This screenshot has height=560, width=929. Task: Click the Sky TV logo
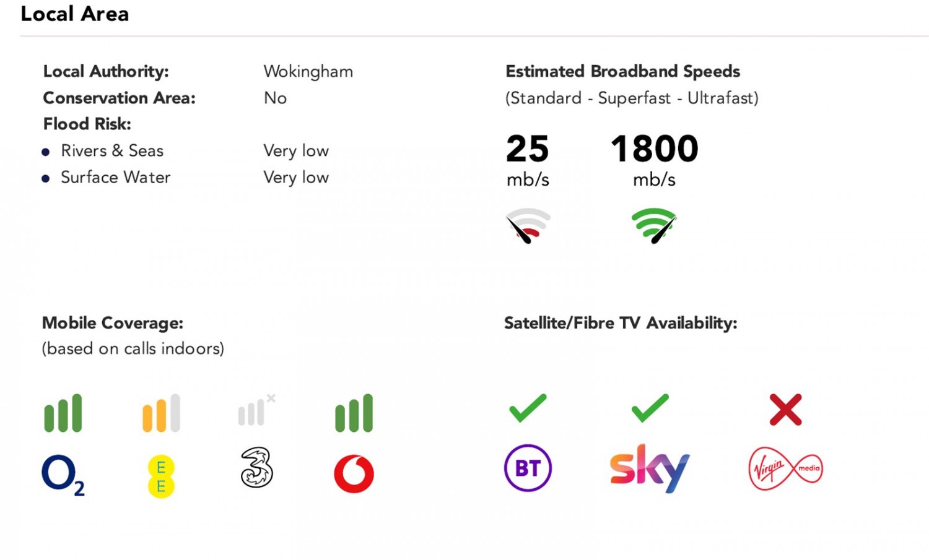[649, 468]
